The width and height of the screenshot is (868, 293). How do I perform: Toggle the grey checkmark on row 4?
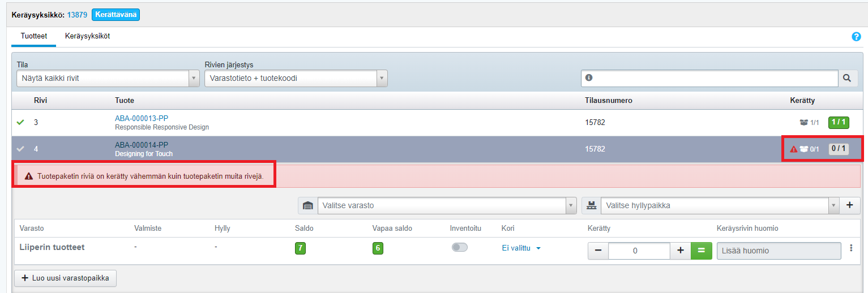pyautogui.click(x=21, y=149)
